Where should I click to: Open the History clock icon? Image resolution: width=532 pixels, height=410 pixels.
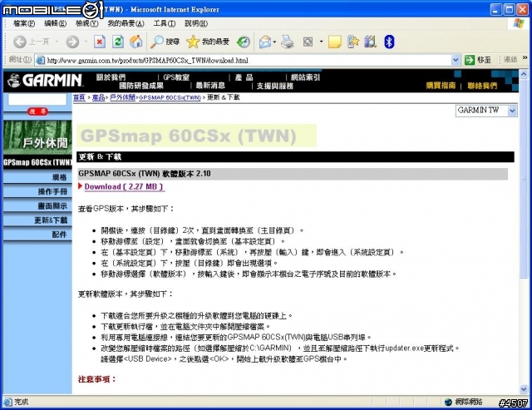click(244, 42)
